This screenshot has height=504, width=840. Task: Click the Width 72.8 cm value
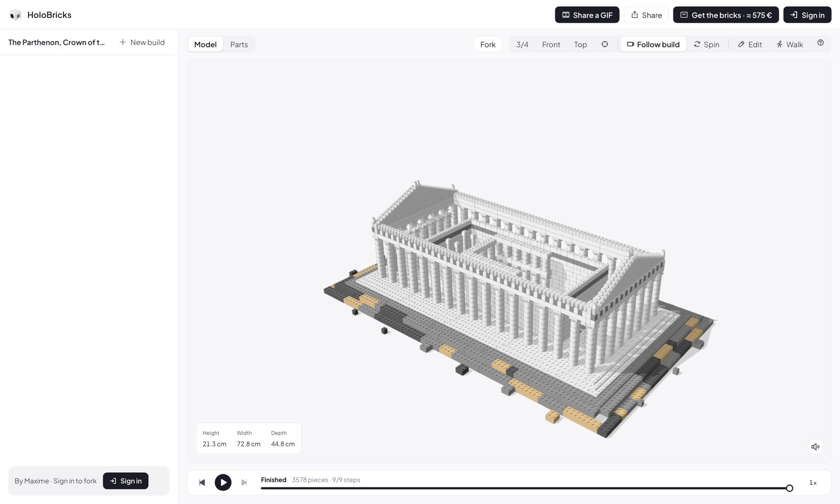[248, 444]
